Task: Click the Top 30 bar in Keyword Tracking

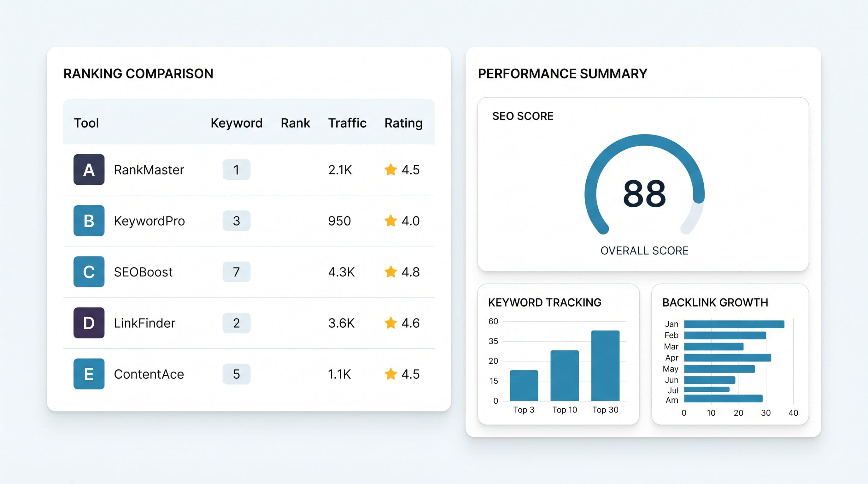Action: click(606, 366)
